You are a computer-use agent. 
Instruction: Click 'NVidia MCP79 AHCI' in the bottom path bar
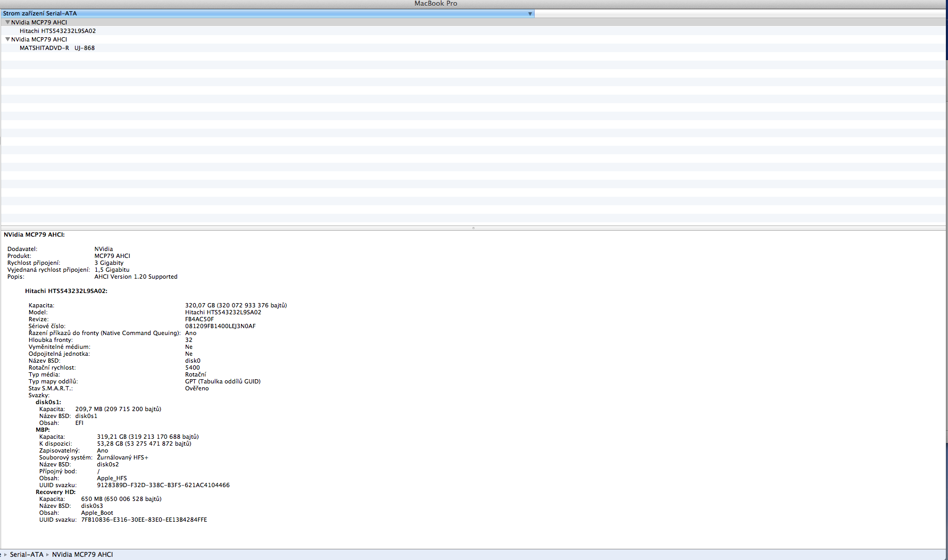[82, 554]
